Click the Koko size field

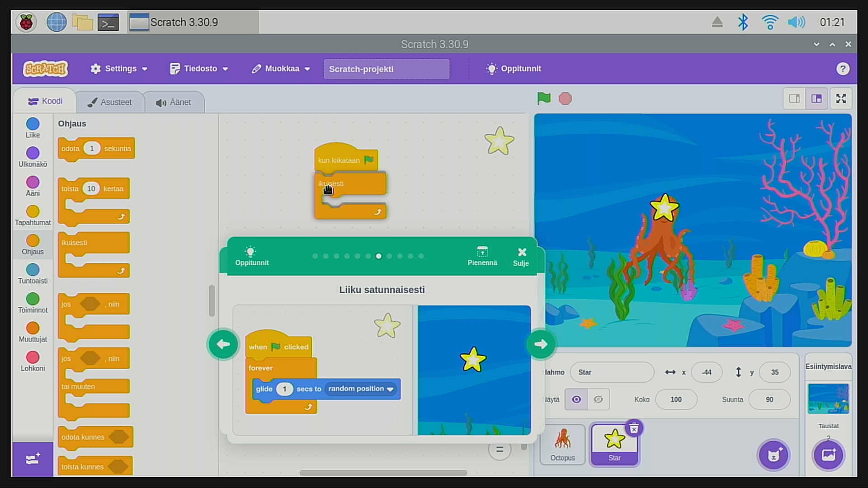click(676, 399)
